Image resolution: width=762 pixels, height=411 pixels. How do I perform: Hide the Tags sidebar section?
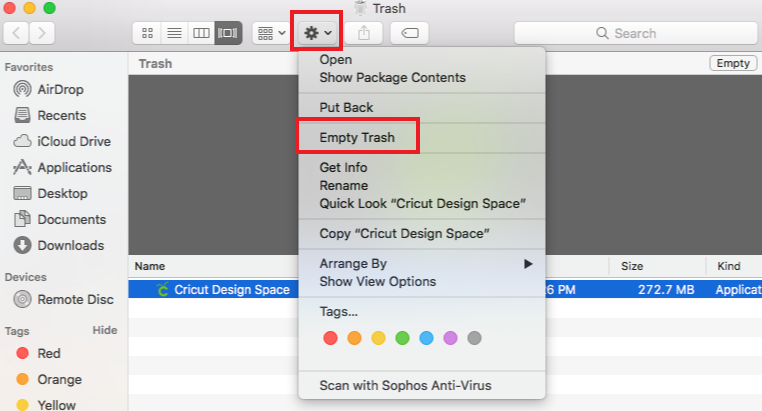(x=105, y=330)
